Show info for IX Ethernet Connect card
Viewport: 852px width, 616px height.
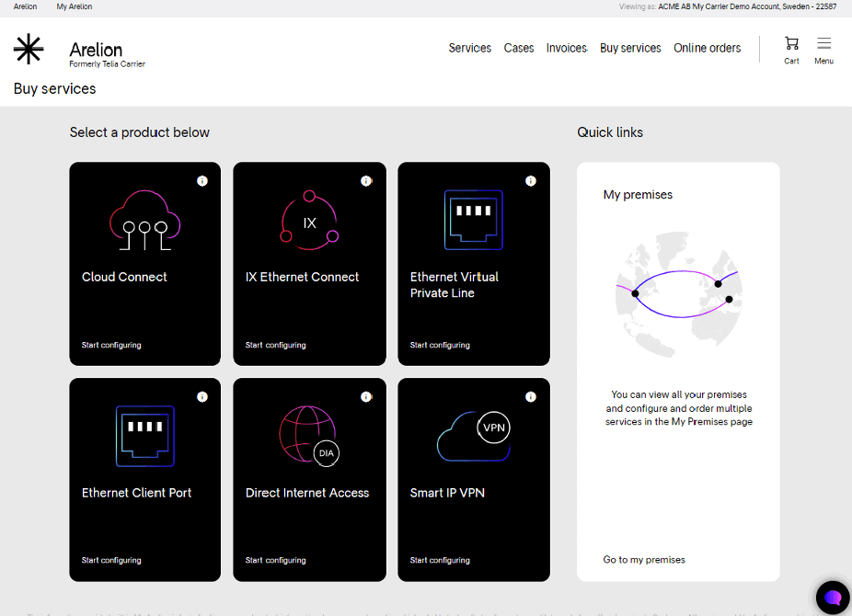coord(366,181)
